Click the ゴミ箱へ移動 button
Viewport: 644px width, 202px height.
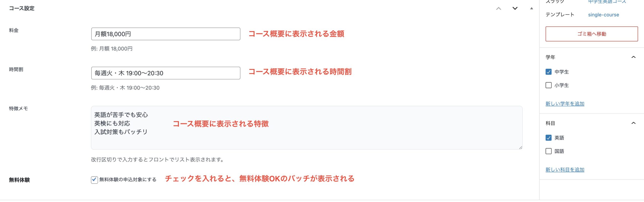(591, 34)
